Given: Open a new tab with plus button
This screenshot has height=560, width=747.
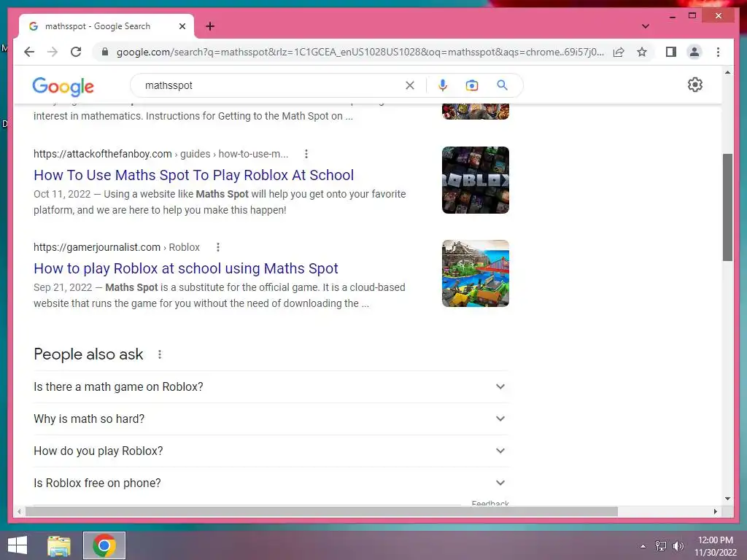Looking at the screenshot, I should (x=210, y=26).
